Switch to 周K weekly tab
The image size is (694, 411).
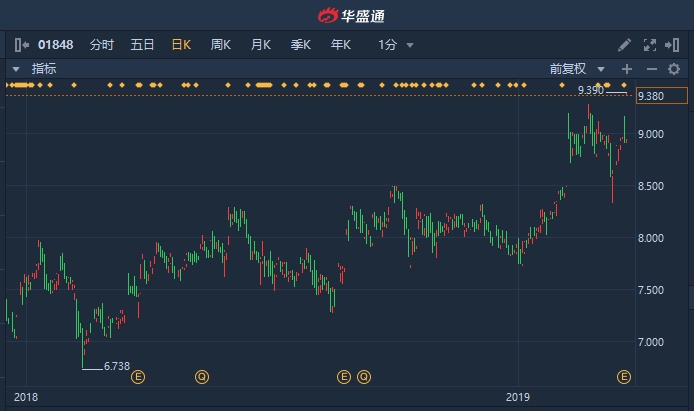click(221, 45)
